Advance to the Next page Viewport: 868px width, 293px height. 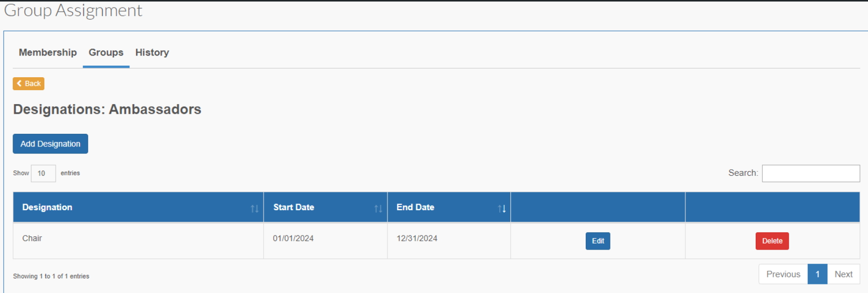(x=844, y=274)
